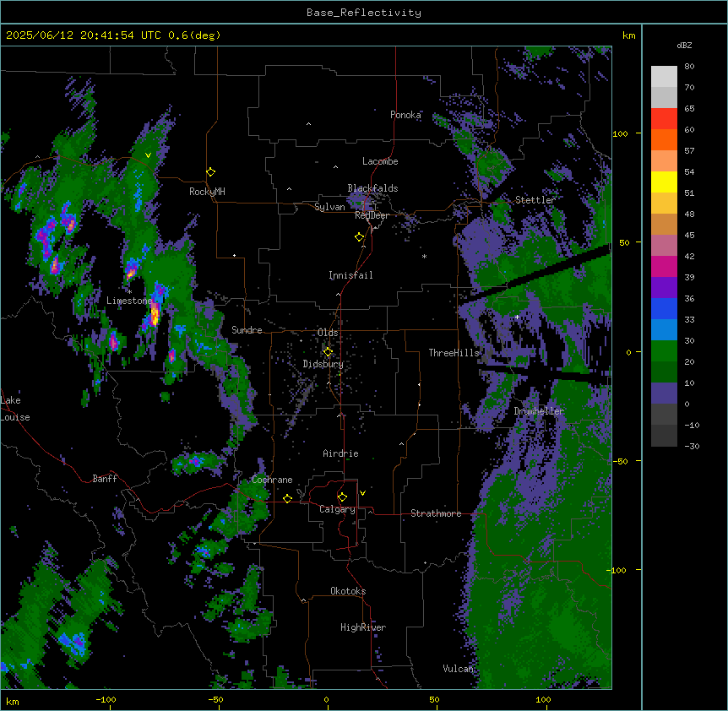The image size is (728, 711).
Task: Select the light gray 80-70 dBZ legend band
Action: 664,77
